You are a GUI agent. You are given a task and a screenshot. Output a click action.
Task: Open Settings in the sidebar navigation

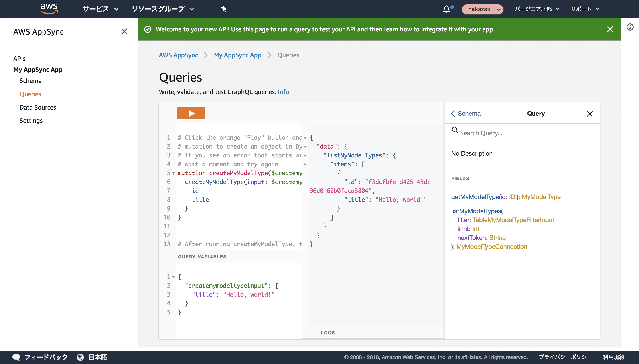point(31,121)
